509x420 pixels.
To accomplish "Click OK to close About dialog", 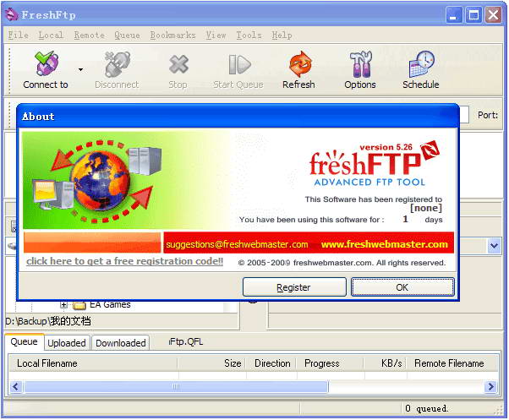I will tap(402, 287).
